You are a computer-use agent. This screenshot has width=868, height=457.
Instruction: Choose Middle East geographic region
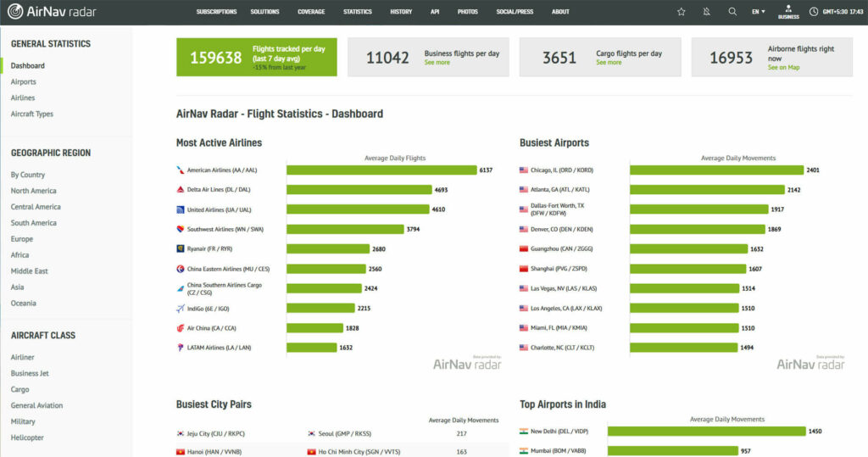(30, 271)
